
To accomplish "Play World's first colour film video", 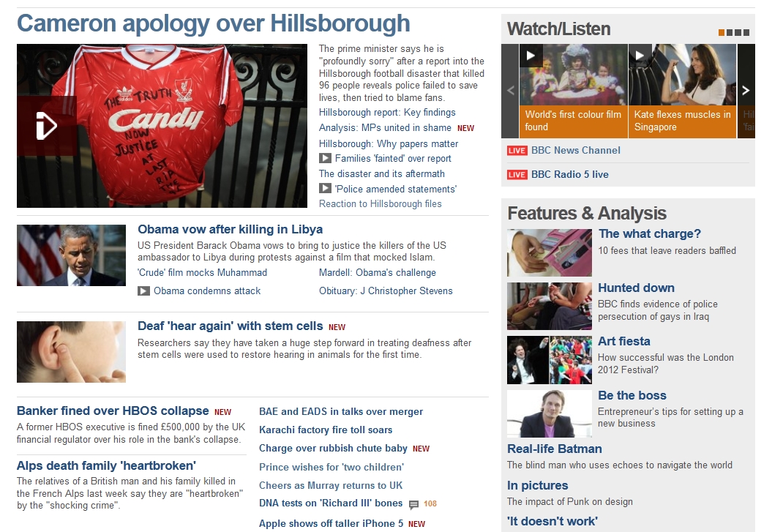I will coord(531,56).
